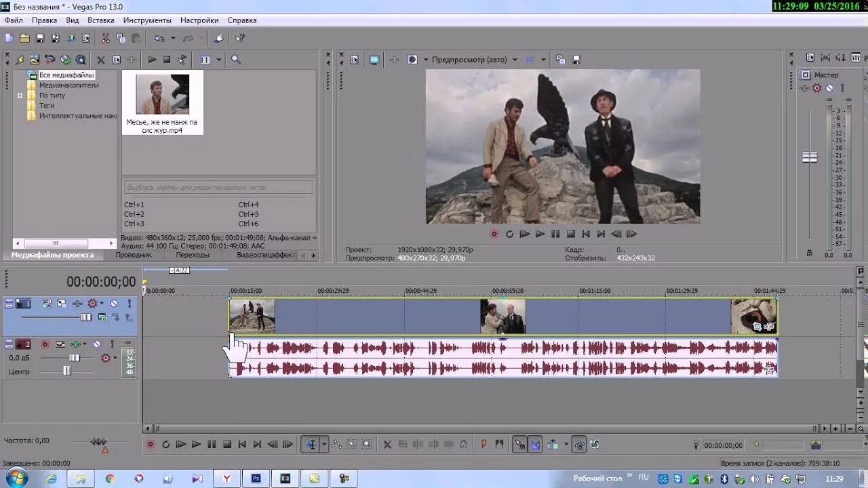868x488 pixels.
Task: Create a new project with the toolbar icon
Action: pyautogui.click(x=9, y=39)
